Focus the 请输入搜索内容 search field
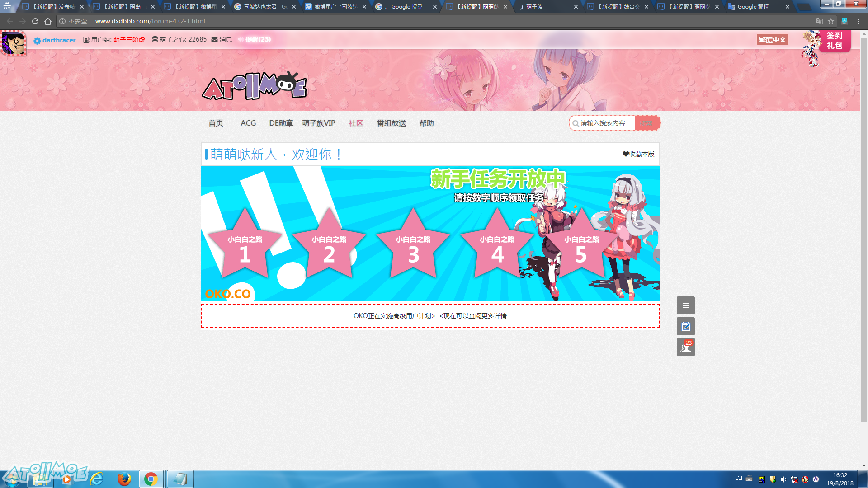 [x=604, y=123]
